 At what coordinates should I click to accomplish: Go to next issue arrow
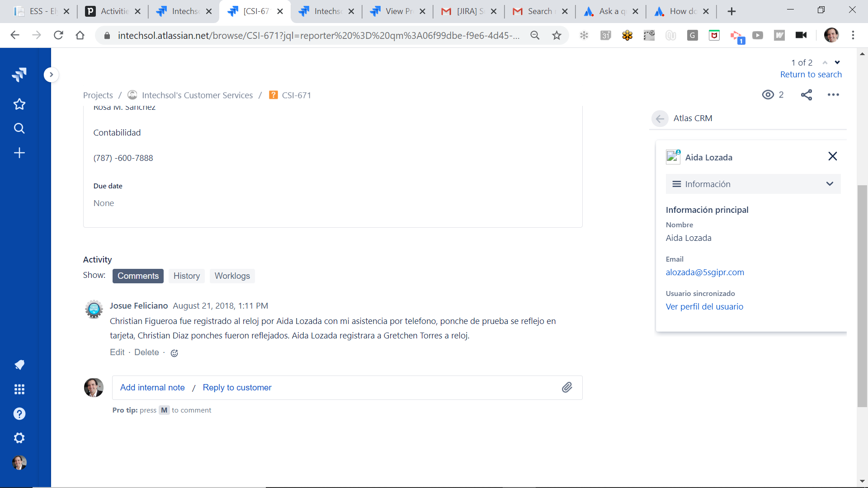coord(837,63)
